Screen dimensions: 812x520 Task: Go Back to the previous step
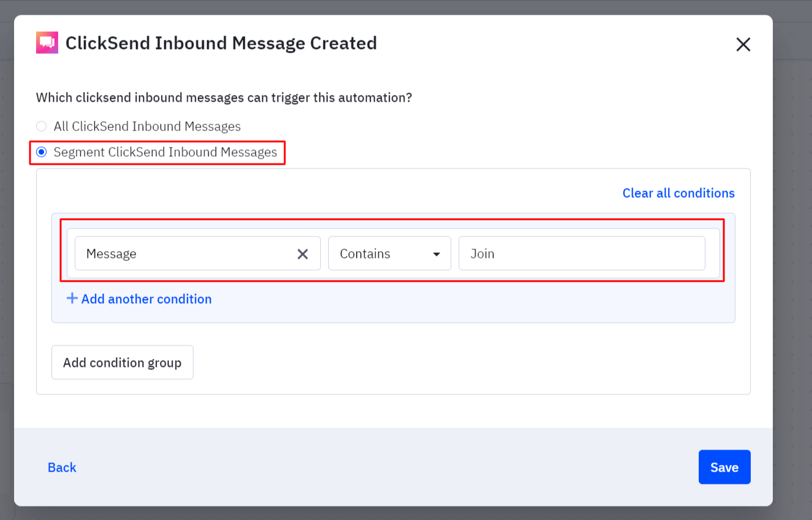(62, 467)
